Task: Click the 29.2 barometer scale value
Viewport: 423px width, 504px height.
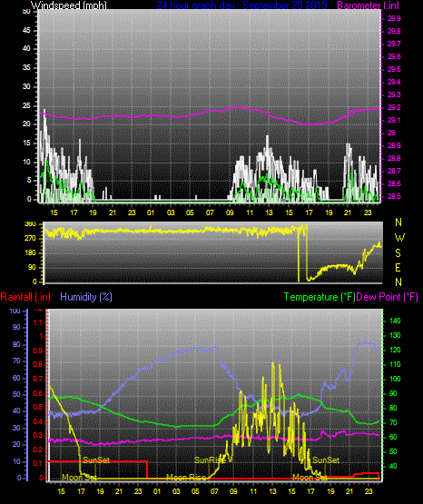Action: 394,107
